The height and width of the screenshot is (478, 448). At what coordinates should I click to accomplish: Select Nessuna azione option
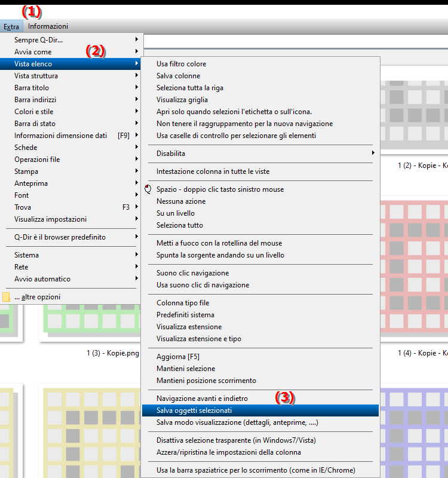[260, 201]
